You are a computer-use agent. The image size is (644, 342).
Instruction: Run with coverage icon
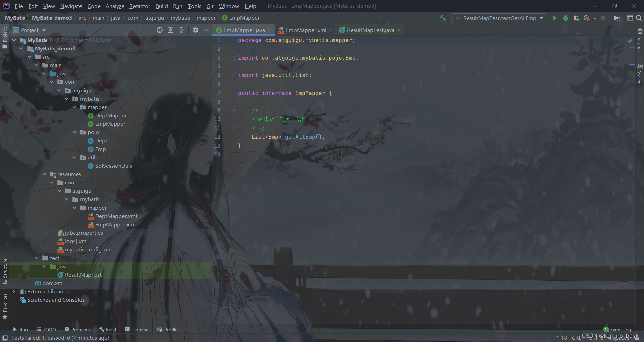coord(576,18)
